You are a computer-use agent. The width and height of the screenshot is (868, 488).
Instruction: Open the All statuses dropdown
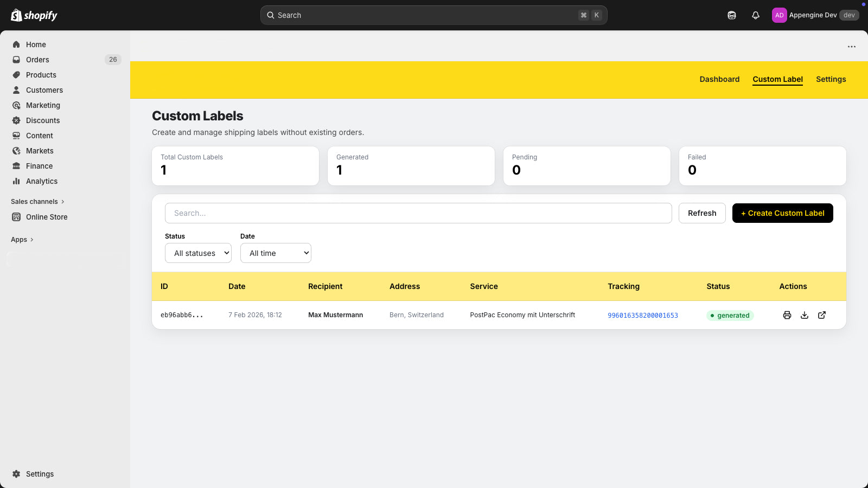(198, 253)
